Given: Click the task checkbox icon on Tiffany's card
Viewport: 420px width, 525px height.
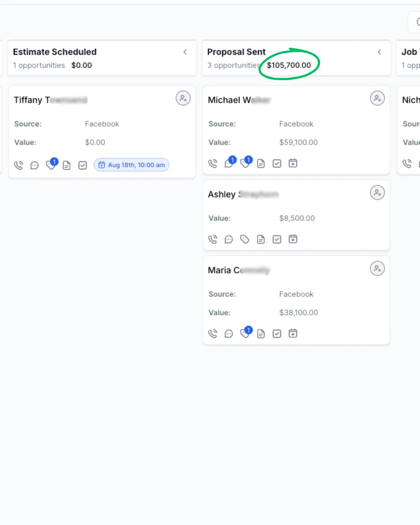Looking at the screenshot, I should 83,165.
